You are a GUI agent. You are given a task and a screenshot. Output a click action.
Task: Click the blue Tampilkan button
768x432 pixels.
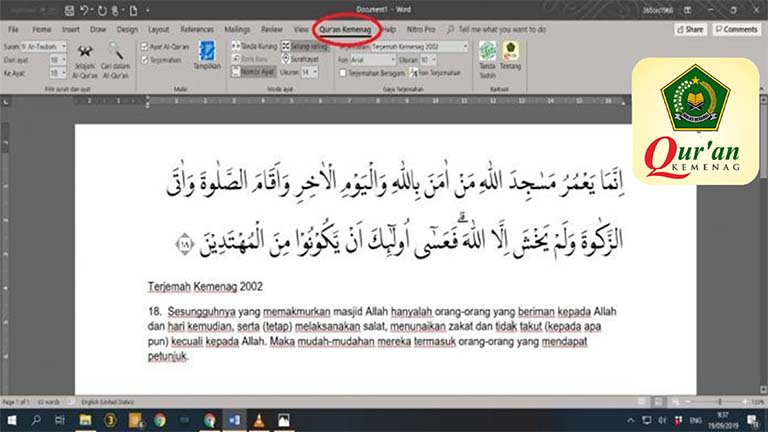(x=207, y=56)
